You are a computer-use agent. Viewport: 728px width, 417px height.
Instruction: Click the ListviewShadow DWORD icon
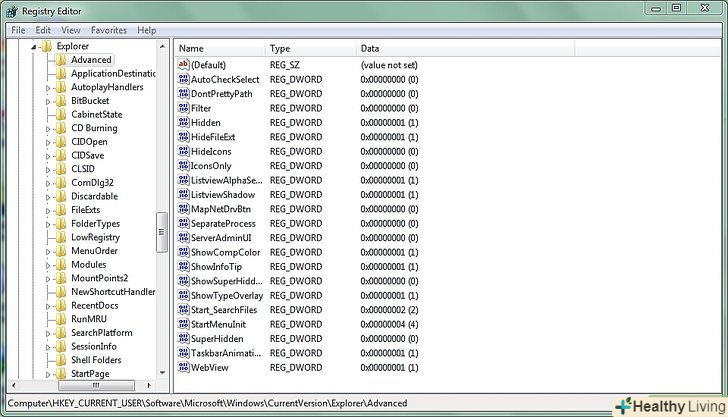[183, 194]
